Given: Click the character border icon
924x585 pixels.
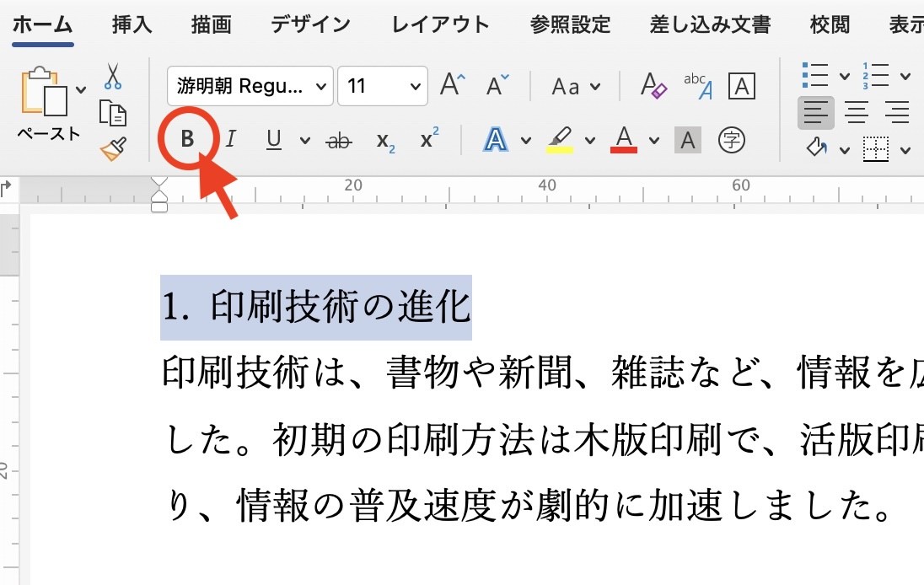Looking at the screenshot, I should coord(742,86).
